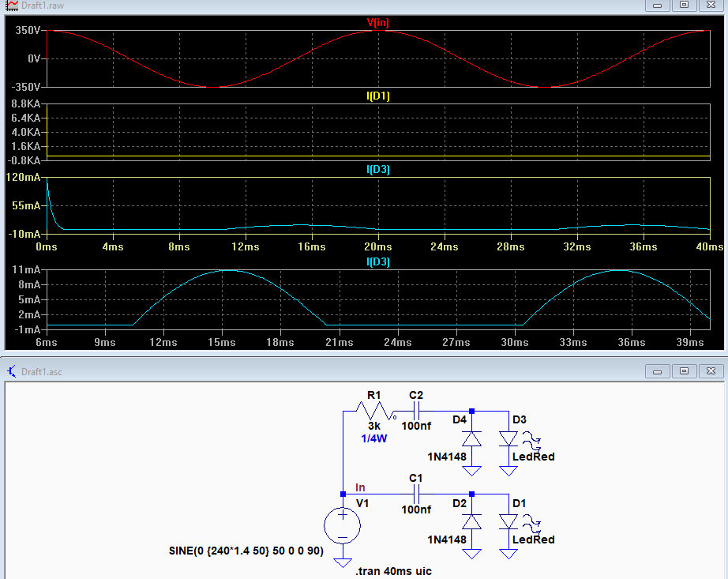Click ground symbol under diode D4
Viewport: 728px width, 579px height.
point(471,471)
